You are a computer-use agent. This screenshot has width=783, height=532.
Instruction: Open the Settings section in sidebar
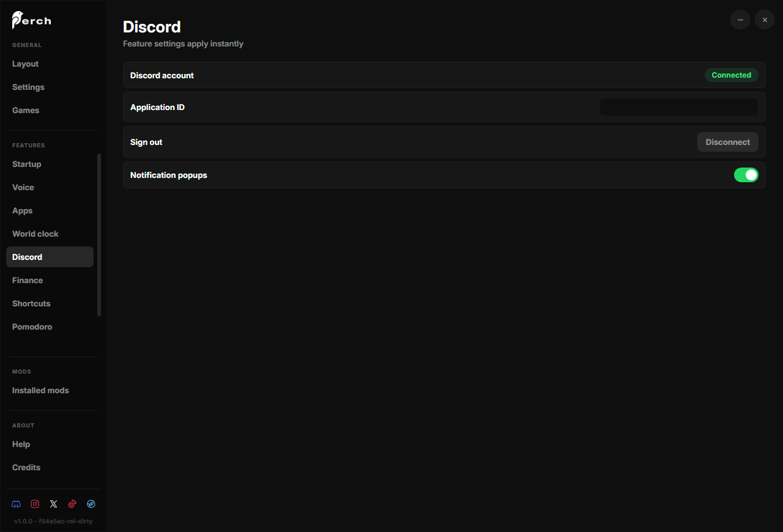(50, 87)
